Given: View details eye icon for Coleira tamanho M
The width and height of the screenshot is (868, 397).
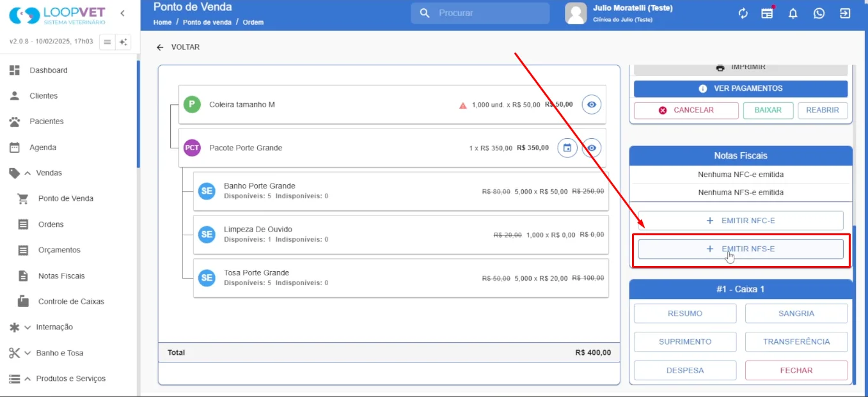Looking at the screenshot, I should tap(592, 104).
